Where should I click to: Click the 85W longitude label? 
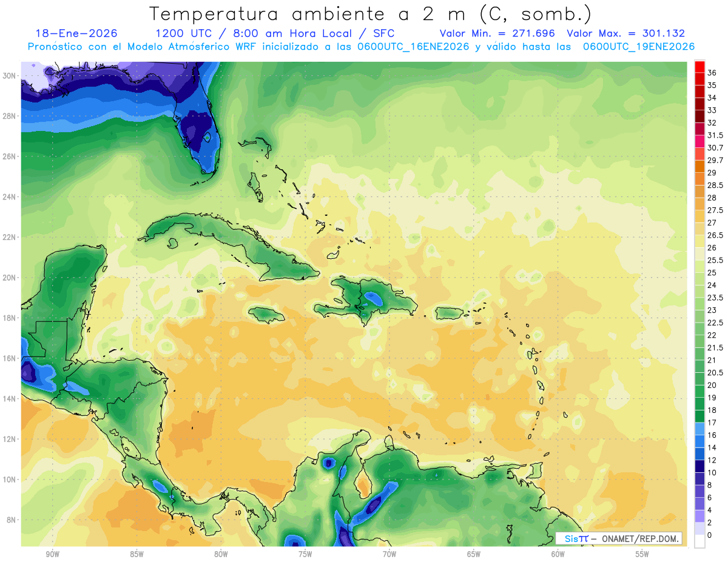pos(136,554)
